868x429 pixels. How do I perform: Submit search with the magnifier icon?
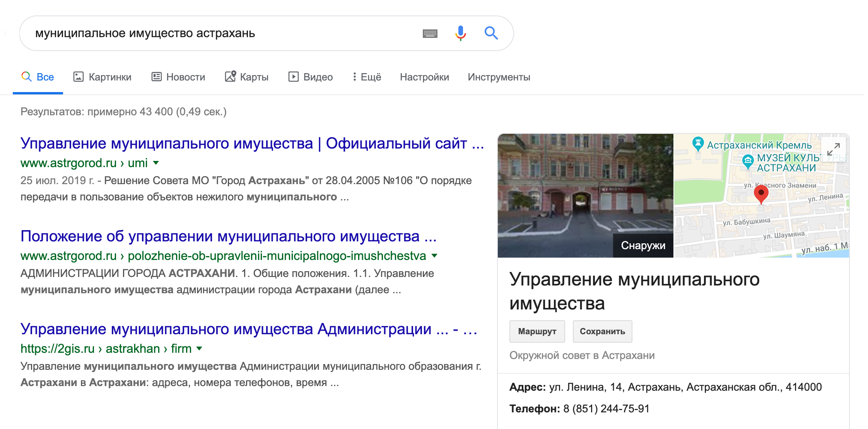[x=491, y=33]
